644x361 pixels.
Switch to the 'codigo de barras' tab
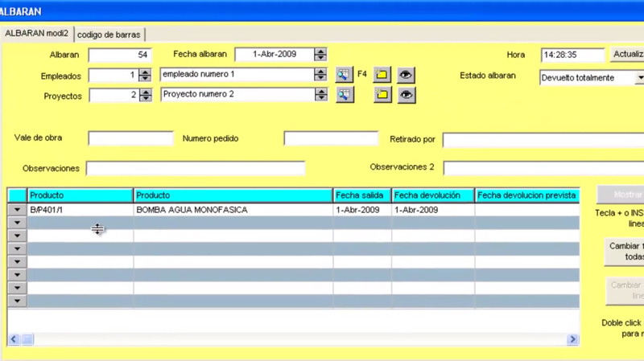coord(109,34)
